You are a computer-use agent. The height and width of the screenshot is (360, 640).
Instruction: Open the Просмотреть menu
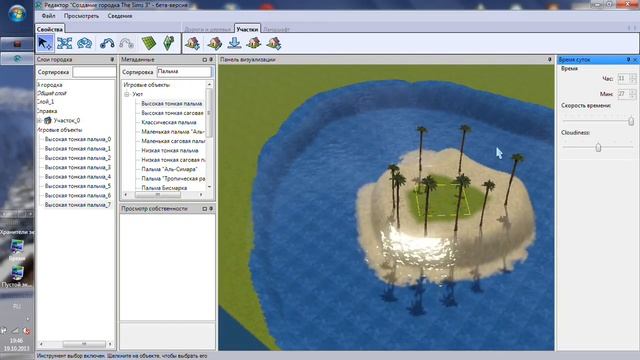(x=81, y=16)
